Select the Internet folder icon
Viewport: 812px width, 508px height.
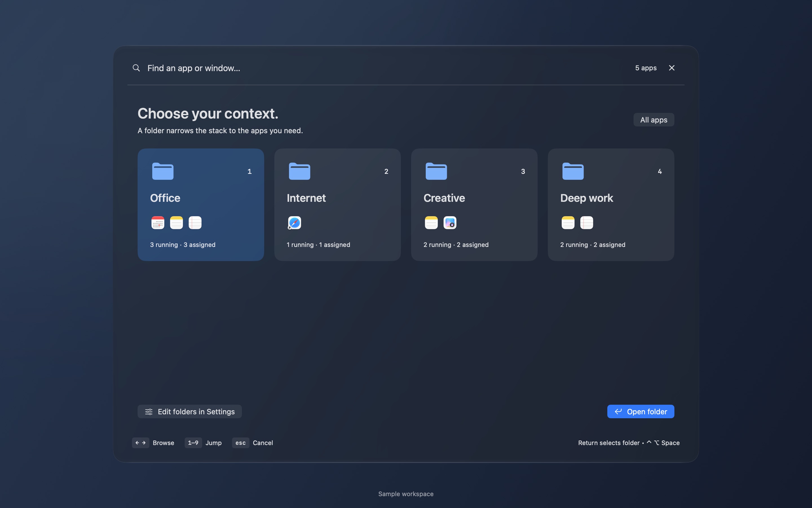point(300,171)
